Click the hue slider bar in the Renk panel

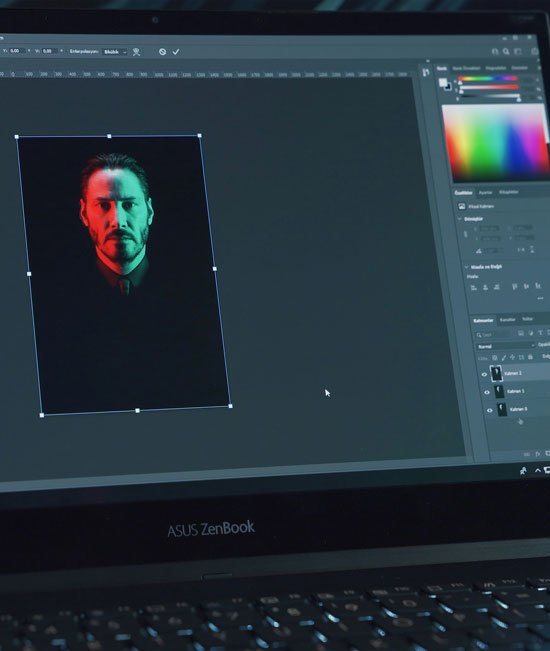488,78
